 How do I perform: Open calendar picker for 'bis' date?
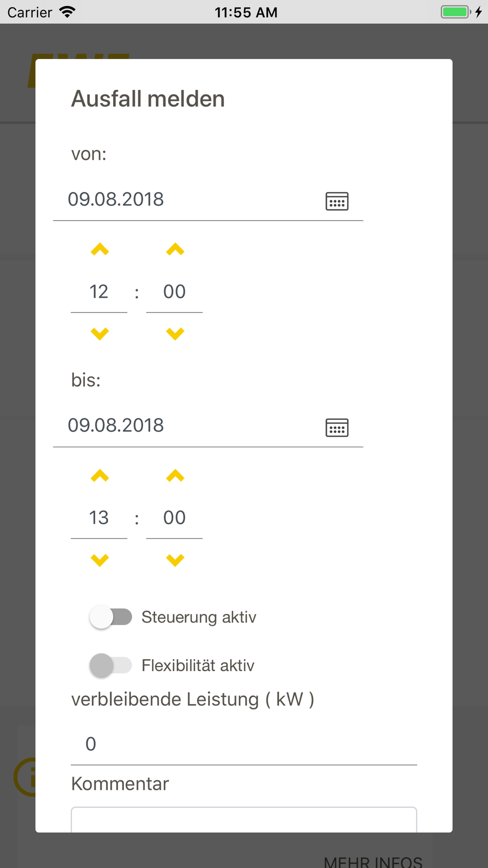337,428
